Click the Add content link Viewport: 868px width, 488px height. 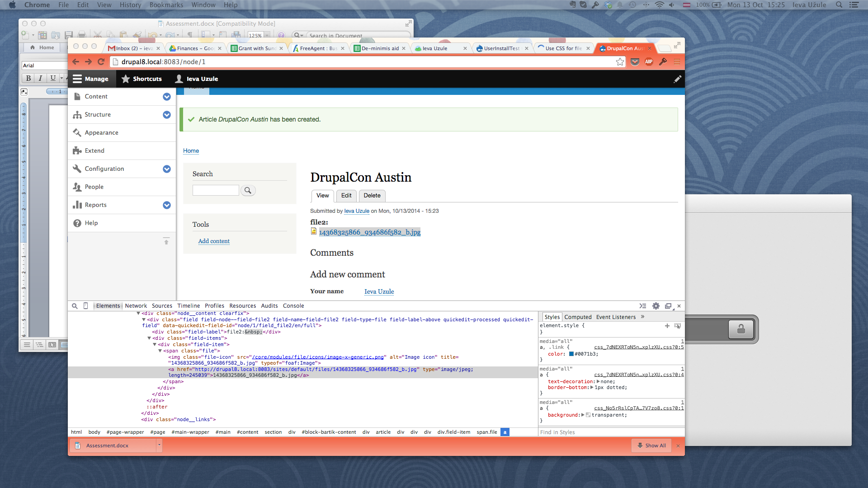(x=214, y=241)
